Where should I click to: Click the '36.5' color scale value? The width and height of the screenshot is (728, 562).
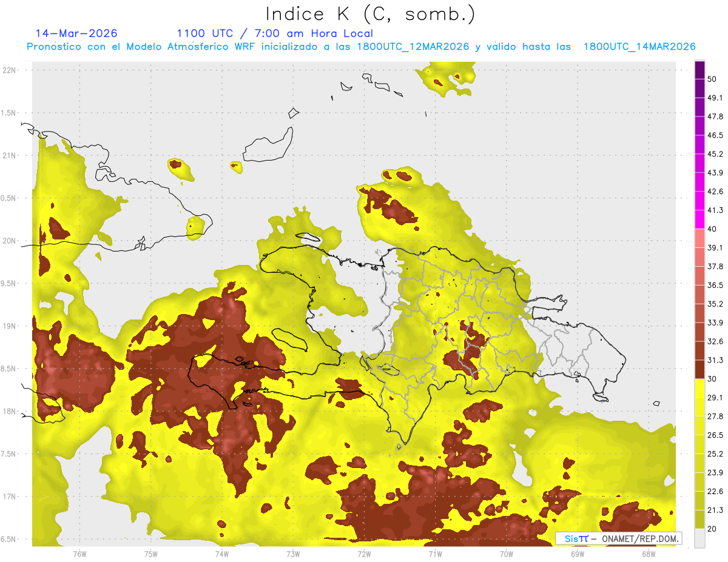coord(715,285)
